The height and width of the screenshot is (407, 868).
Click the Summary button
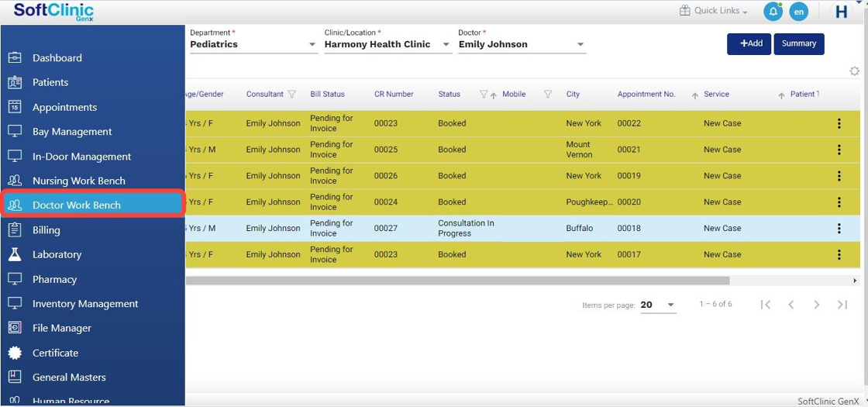click(799, 44)
